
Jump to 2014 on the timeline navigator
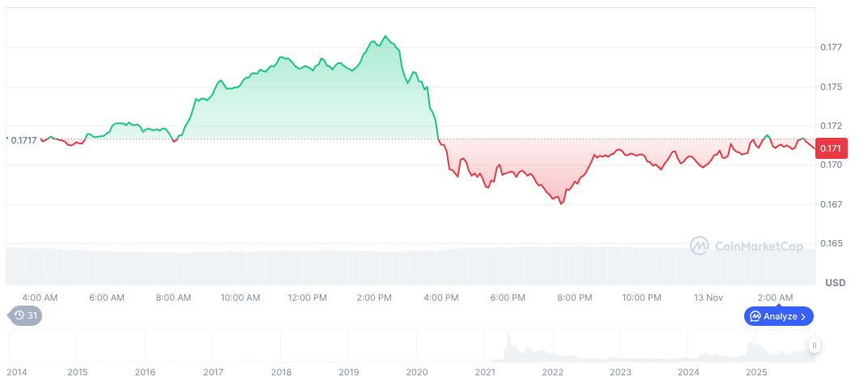point(16,372)
